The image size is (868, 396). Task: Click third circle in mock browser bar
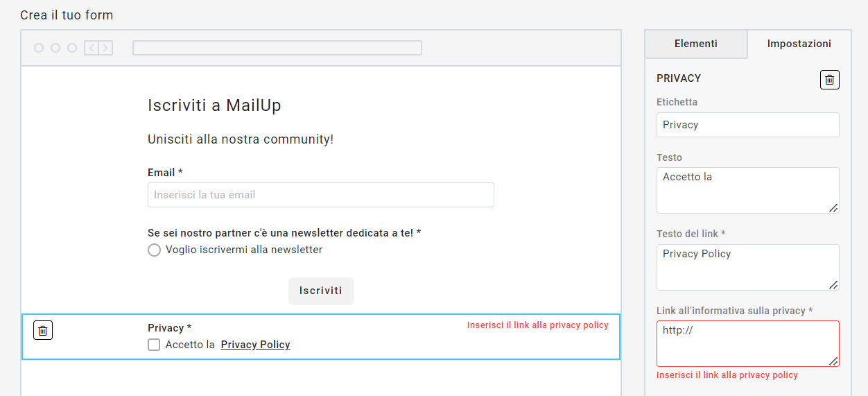[72, 48]
